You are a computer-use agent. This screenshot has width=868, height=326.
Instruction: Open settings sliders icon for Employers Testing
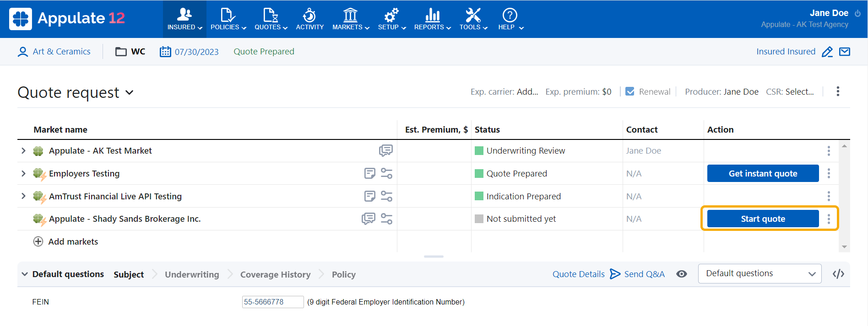(386, 173)
